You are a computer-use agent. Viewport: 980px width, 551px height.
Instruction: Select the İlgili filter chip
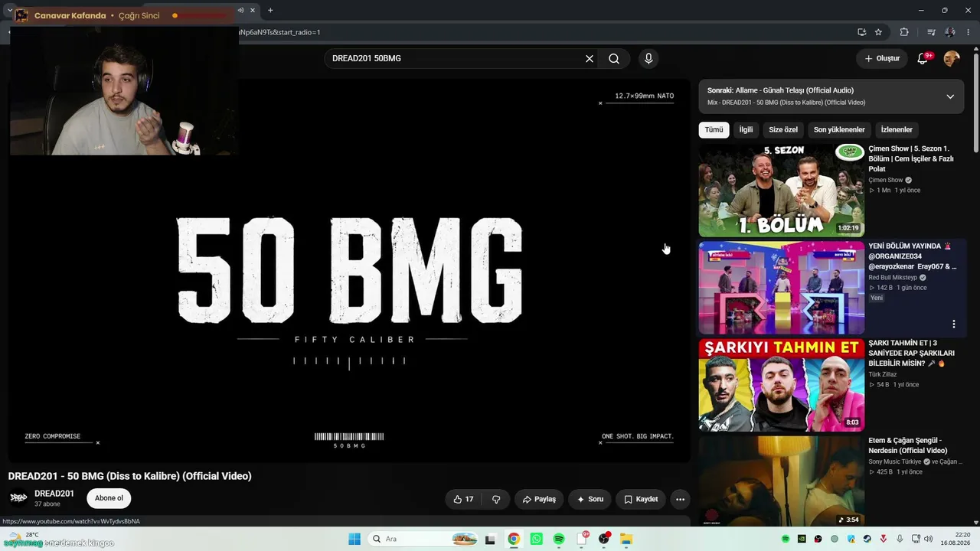(x=746, y=130)
